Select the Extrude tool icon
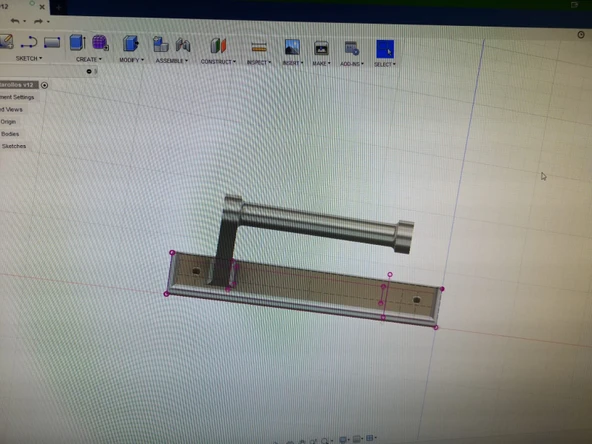Viewport: 592px width, 444px height. click(77, 42)
